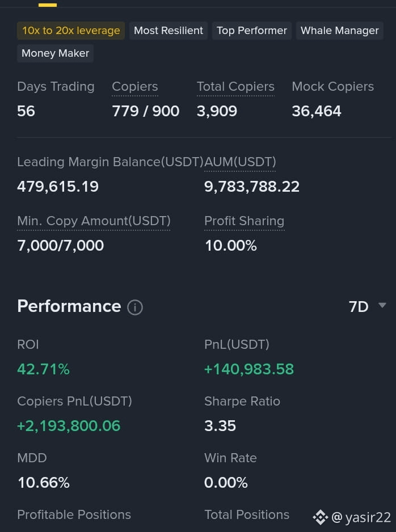Click the Copiers PnL +2,193,800.06 value
This screenshot has width=396, height=532.
tap(69, 426)
